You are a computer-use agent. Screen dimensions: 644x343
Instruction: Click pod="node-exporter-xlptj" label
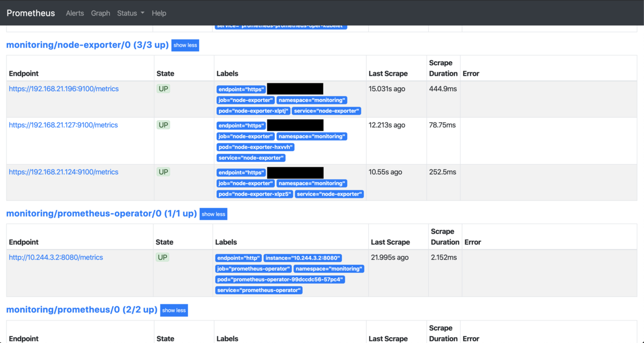(x=253, y=111)
